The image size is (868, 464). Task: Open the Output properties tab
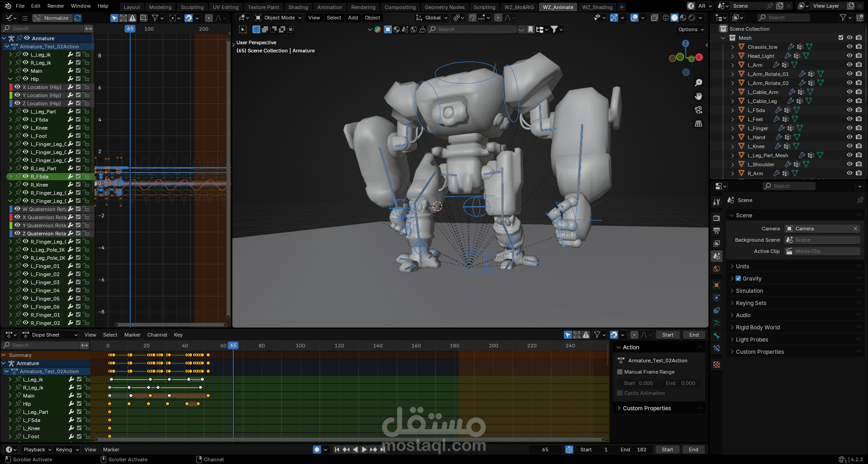717,231
